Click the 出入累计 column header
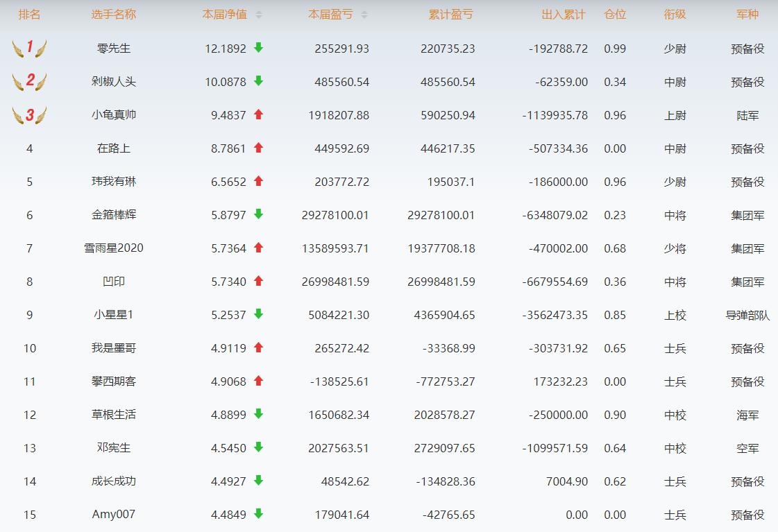This screenshot has width=778, height=532. (x=564, y=15)
